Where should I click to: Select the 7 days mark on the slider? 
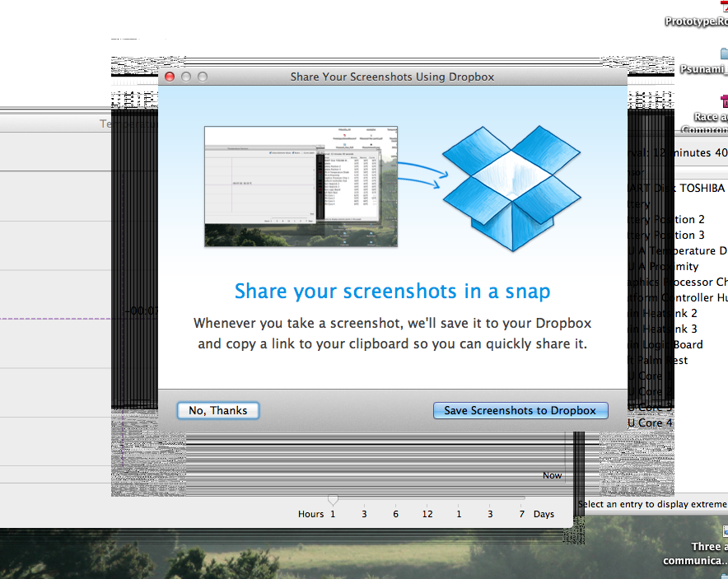click(x=522, y=514)
